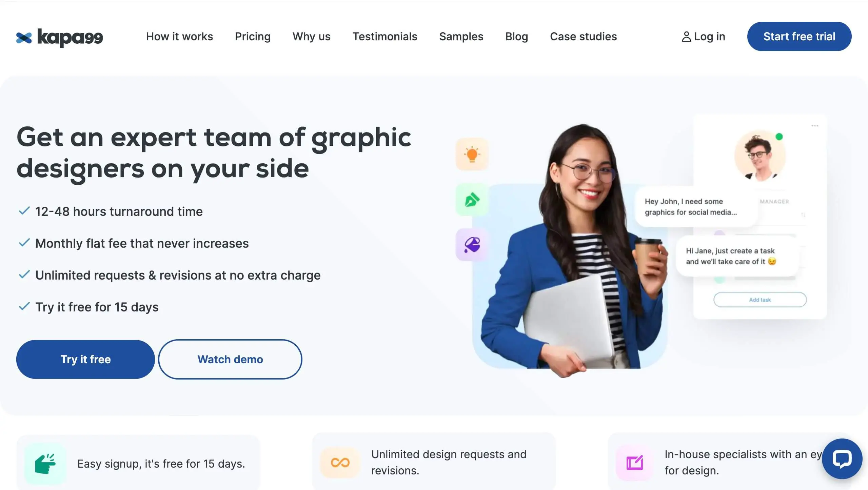Open the three-dots menu on manager card
868x490 pixels.
coord(815,126)
